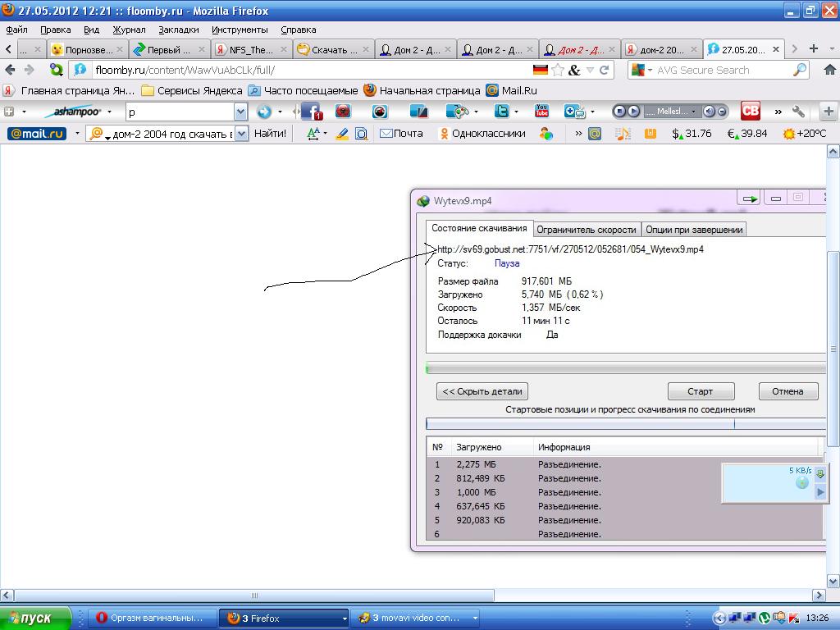Open the Журнал menu
The width and height of the screenshot is (840, 630).
coord(129,30)
